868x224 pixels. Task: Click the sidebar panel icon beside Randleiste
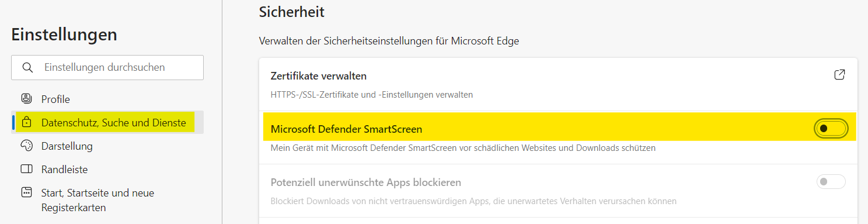point(26,170)
